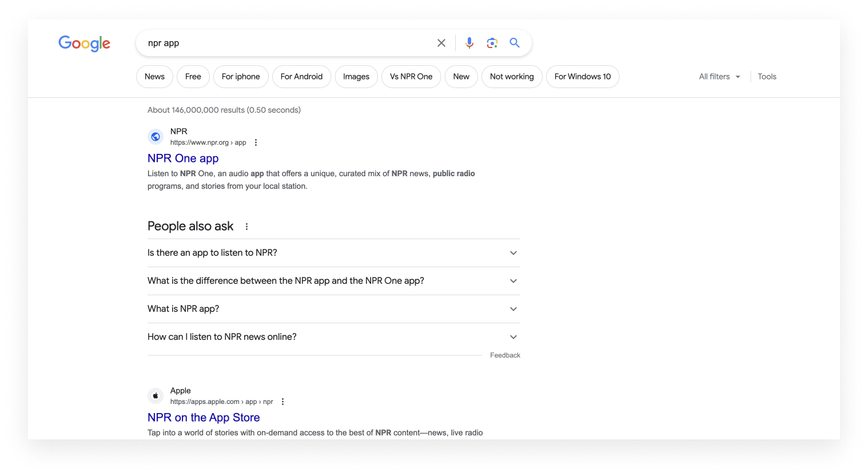Expand 'Is there an app to listen to NPR?'
The image size is (868, 476).
coord(334,253)
